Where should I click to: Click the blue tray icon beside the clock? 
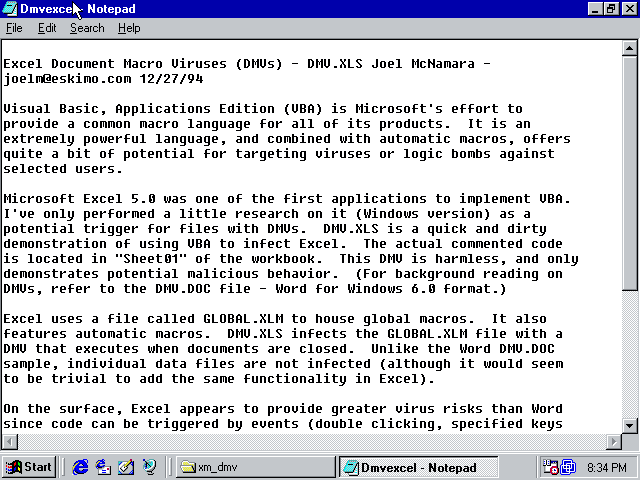tap(568, 467)
